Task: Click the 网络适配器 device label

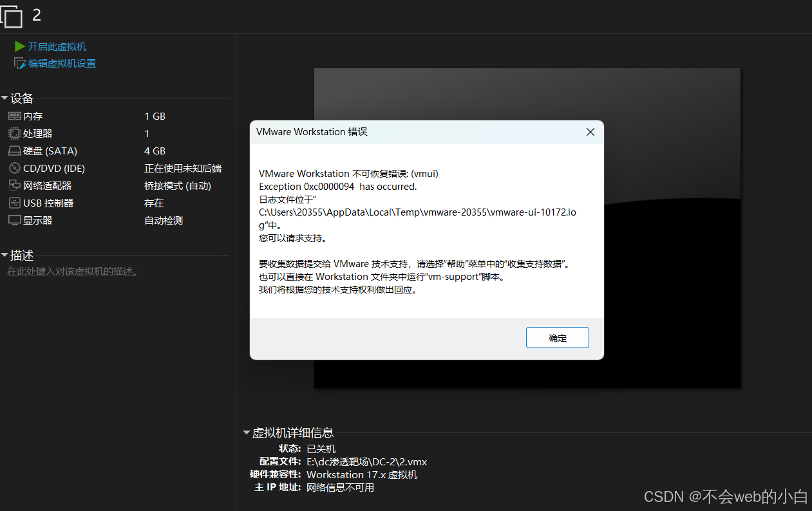Action: [48, 186]
